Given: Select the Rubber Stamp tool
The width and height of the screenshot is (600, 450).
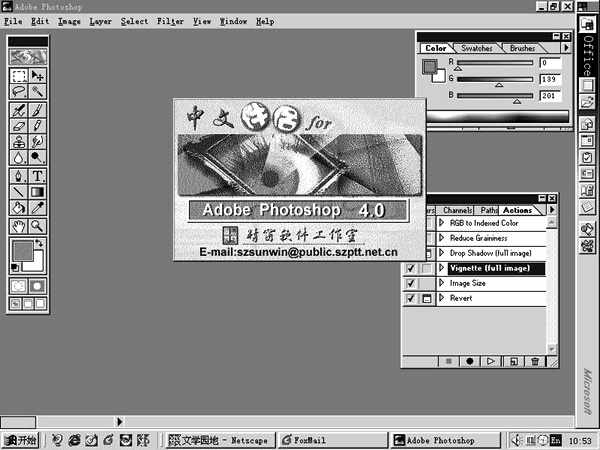Looking at the screenshot, I should [18, 142].
